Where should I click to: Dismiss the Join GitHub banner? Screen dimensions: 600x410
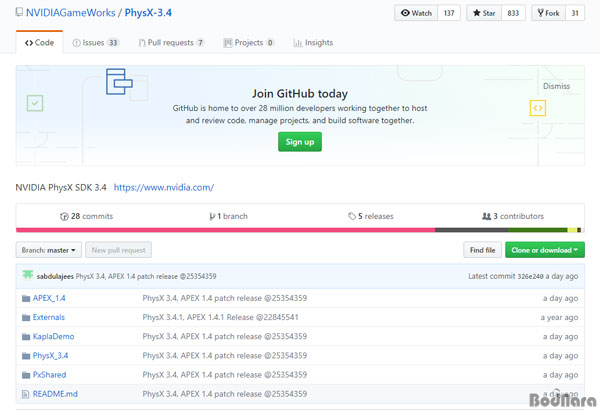click(556, 86)
